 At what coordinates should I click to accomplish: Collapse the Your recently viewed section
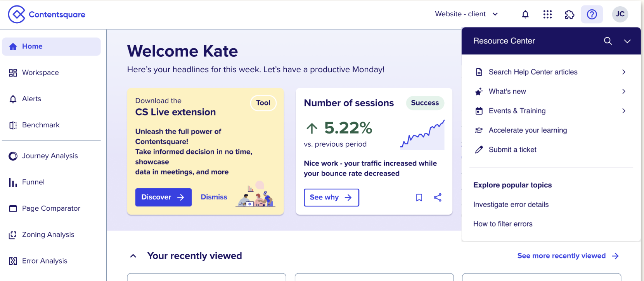[133, 256]
